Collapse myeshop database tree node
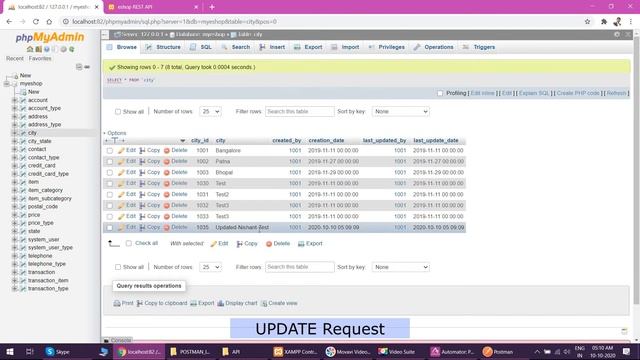This screenshot has height=360, width=640. [7, 84]
